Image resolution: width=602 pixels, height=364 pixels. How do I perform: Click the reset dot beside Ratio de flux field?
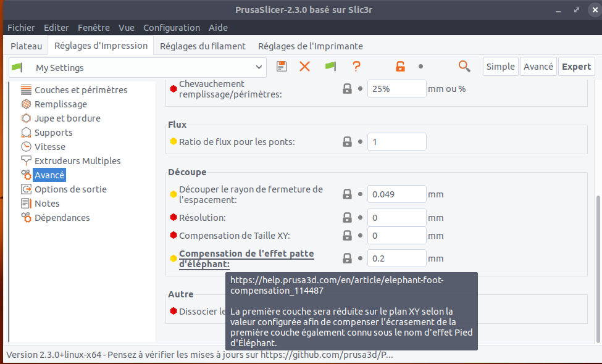pos(360,141)
